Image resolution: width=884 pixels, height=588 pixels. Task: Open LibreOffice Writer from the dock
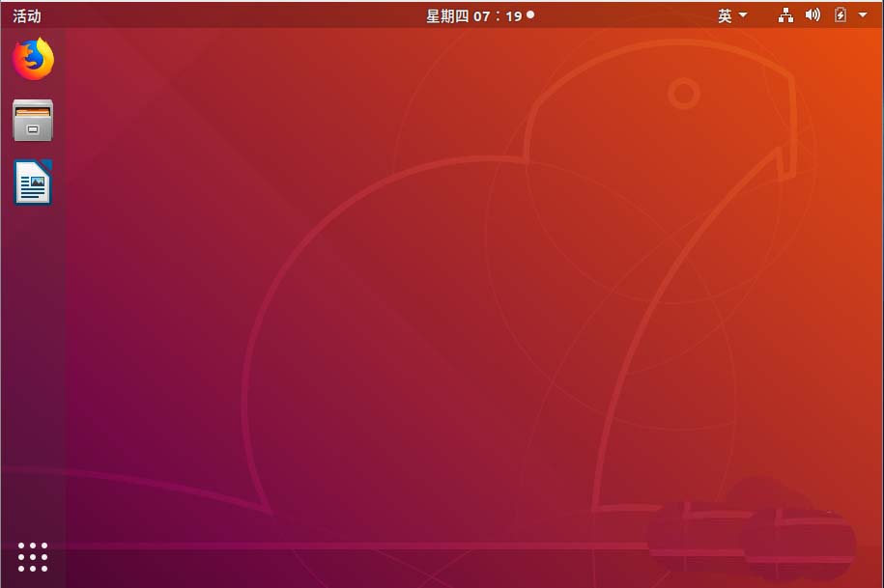(x=33, y=182)
